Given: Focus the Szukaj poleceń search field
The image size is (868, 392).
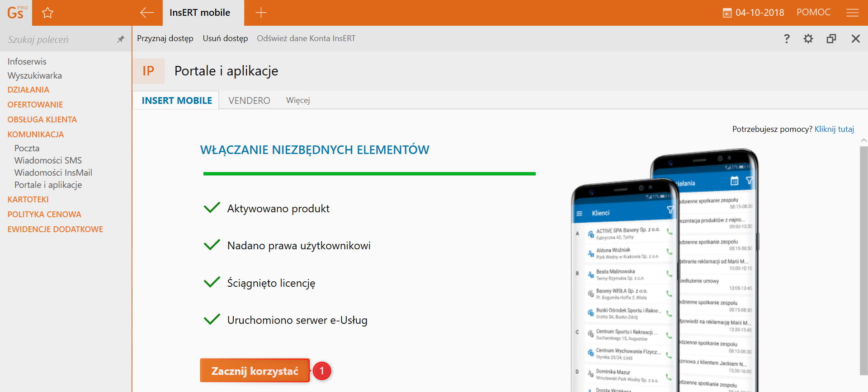Looking at the screenshot, I should pos(59,39).
